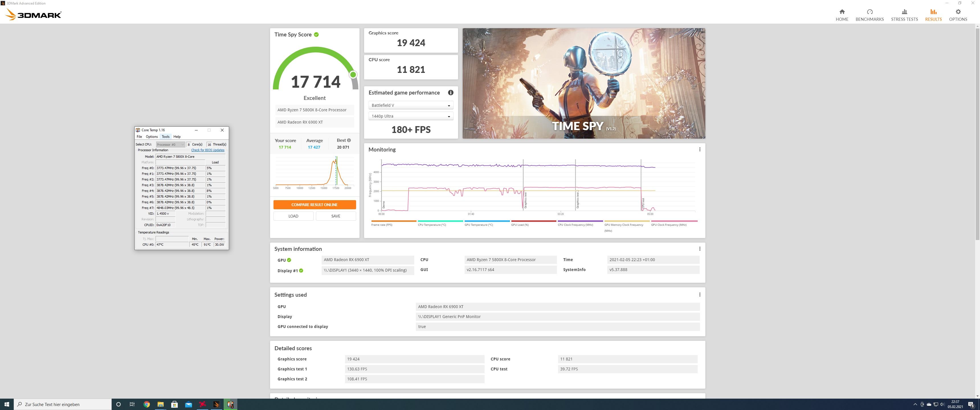Screen dimensions: 980x410
Task: Open the Select CPU dropdown in Core Temp
Action: pos(170,145)
